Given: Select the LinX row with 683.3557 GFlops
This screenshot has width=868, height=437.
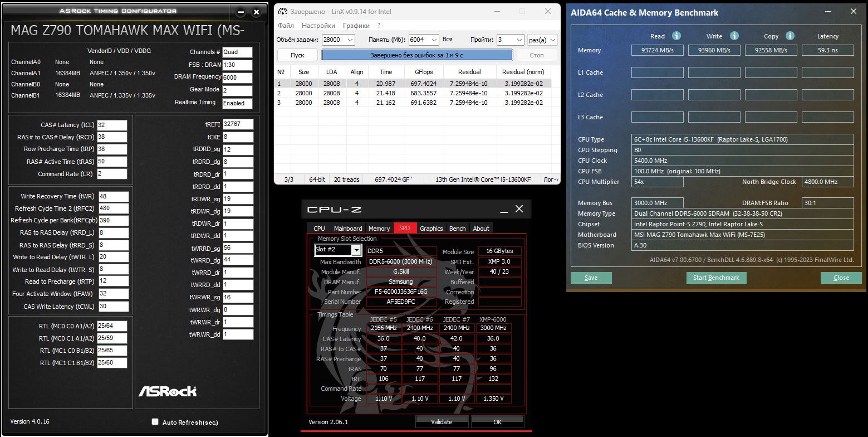Looking at the screenshot, I should coord(413,93).
